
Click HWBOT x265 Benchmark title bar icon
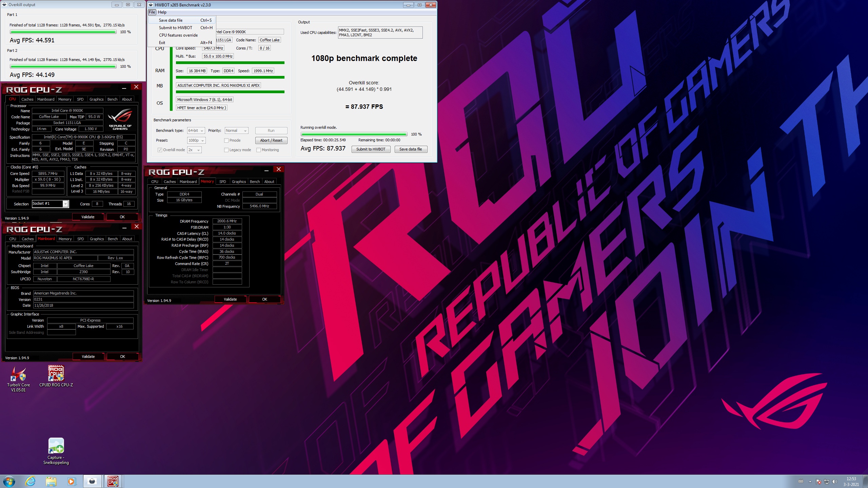(x=151, y=5)
